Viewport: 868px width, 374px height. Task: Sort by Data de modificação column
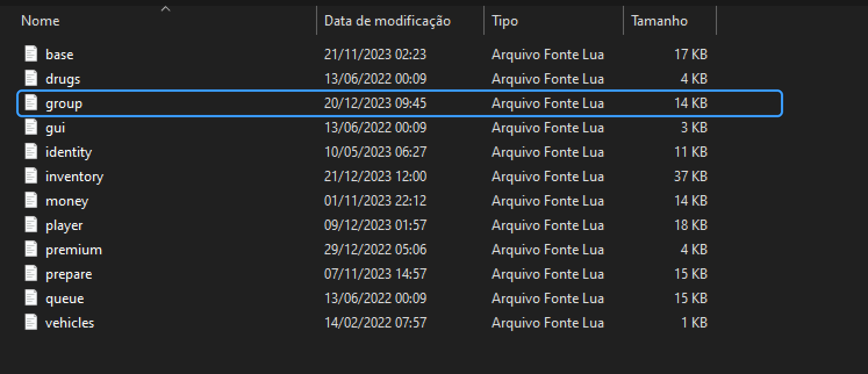tap(387, 21)
